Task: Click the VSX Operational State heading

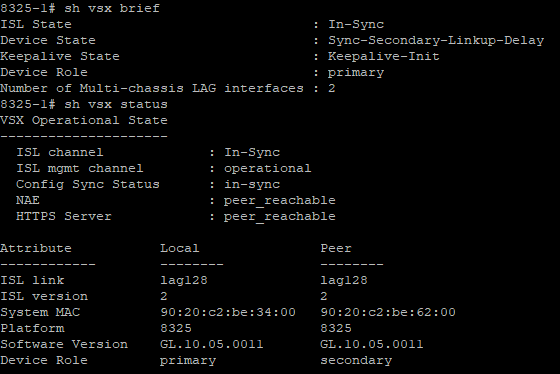Action: pyautogui.click(x=84, y=120)
